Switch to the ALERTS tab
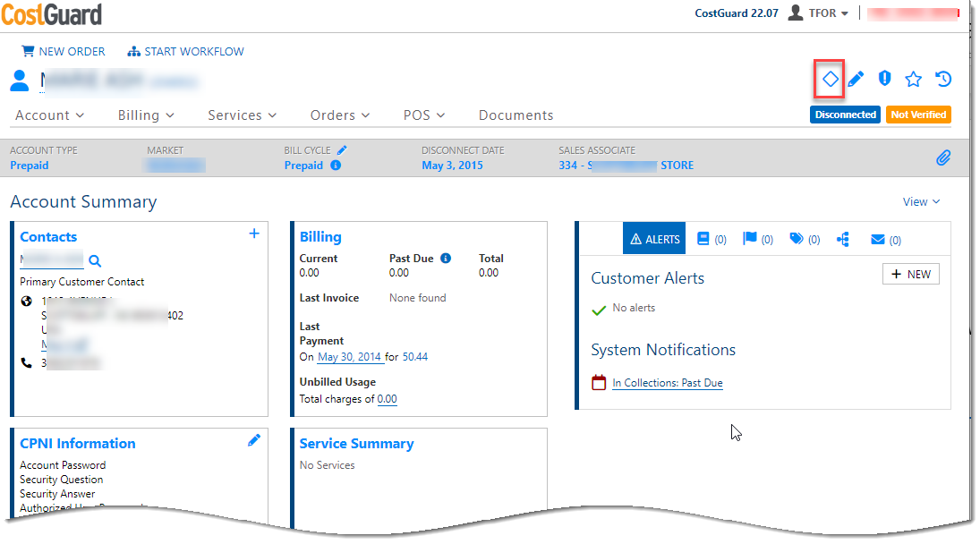The width and height of the screenshot is (980, 544). tap(653, 238)
